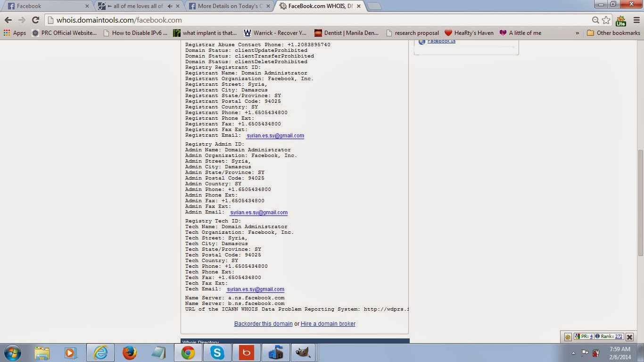The height and width of the screenshot is (362, 644).
Task: Open the Apps shortcut in bookmarks bar
Action: pyautogui.click(x=15, y=33)
